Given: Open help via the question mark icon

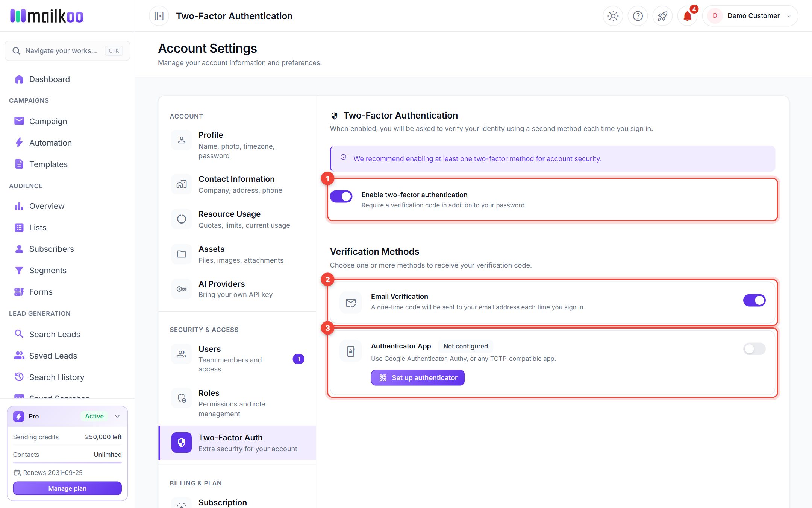Looking at the screenshot, I should tap(638, 16).
